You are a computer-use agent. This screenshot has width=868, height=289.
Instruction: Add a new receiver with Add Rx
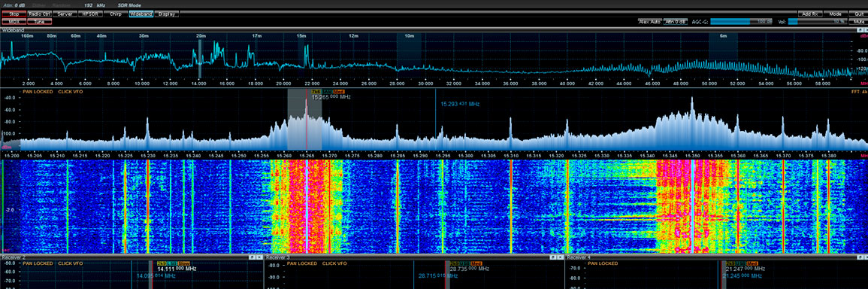pyautogui.click(x=810, y=14)
